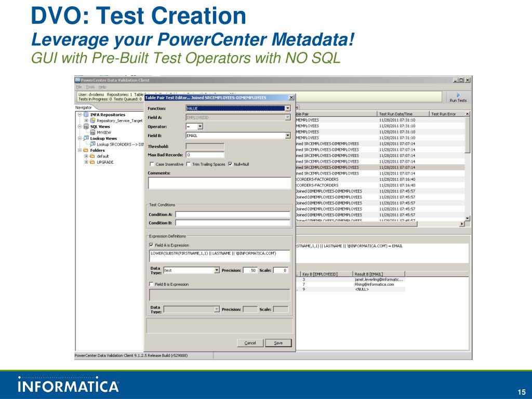
Task: Sort by Test Run Date/Time column header
Action: coord(403,114)
